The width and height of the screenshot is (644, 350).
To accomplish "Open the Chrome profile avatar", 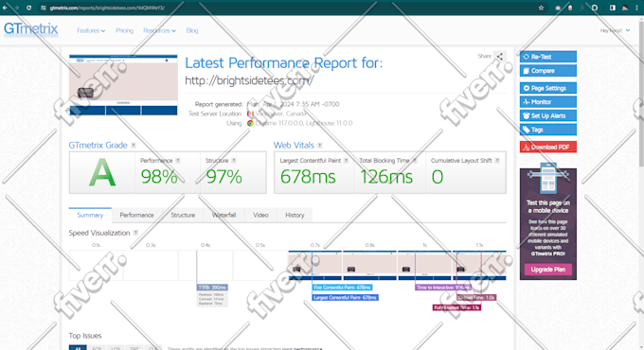I will click(625, 8).
